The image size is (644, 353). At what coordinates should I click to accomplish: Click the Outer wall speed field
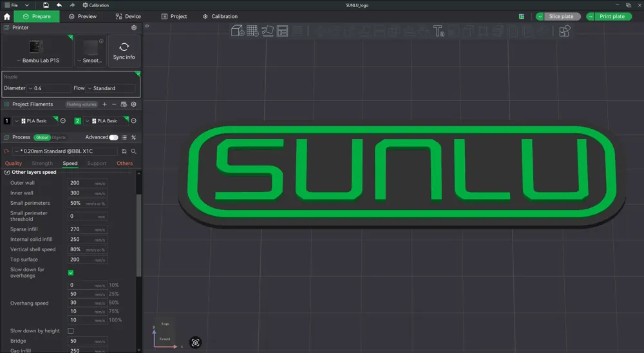click(x=88, y=183)
